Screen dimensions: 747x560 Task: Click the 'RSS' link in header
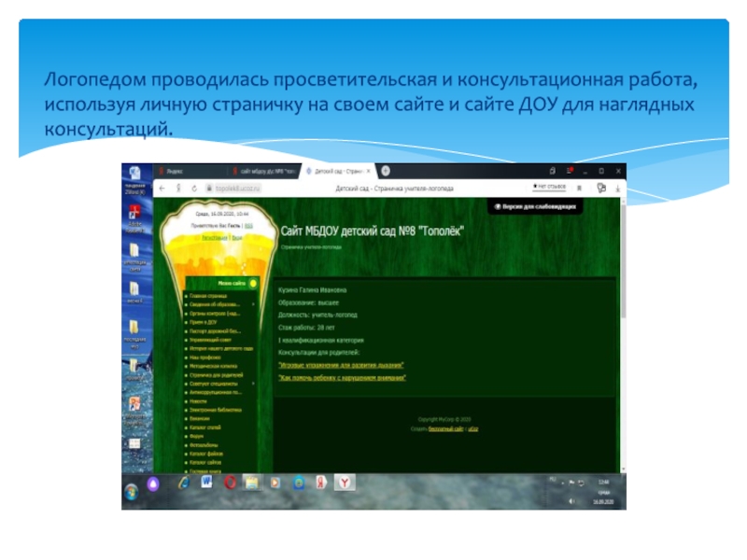(248, 226)
